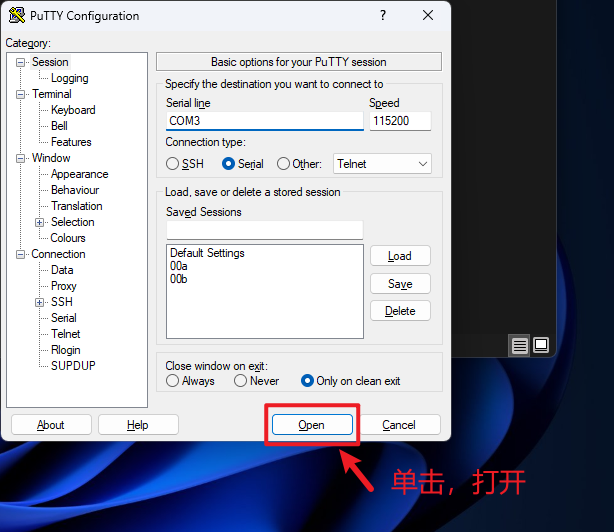The height and width of the screenshot is (532, 614).
Task: Open the Data category
Action: click(x=62, y=270)
